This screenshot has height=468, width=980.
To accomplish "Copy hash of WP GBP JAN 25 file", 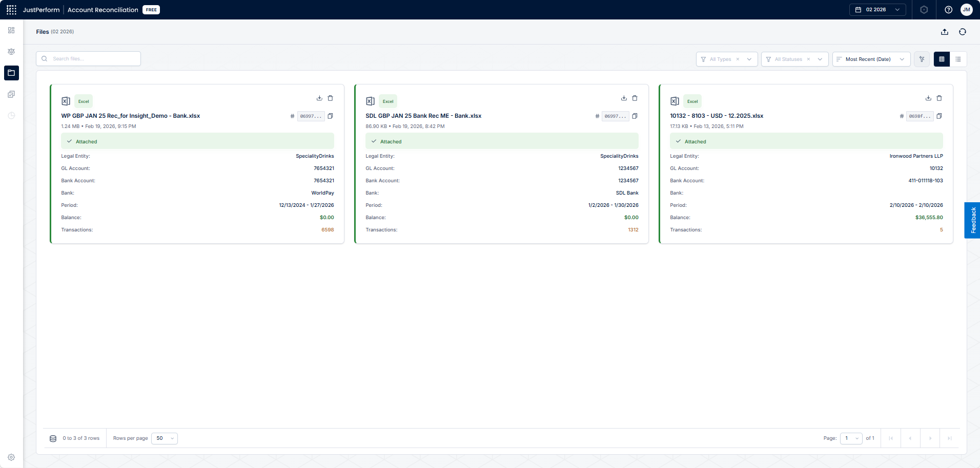I will [x=331, y=116].
